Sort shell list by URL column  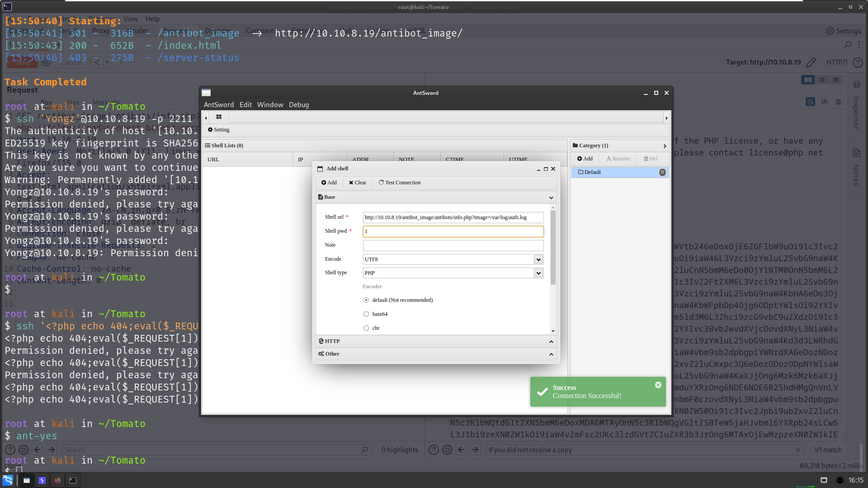[x=247, y=160]
